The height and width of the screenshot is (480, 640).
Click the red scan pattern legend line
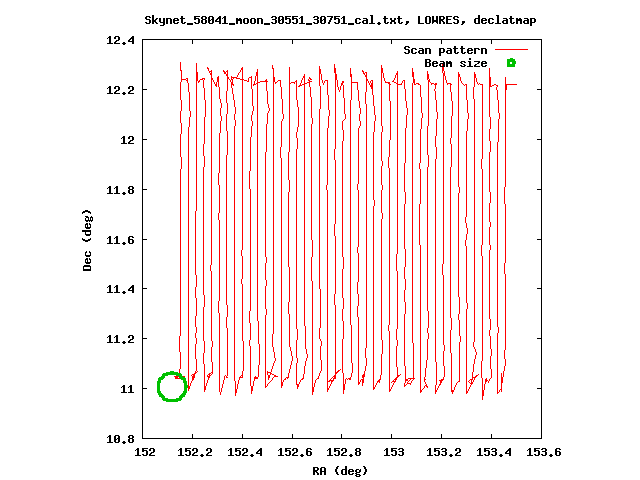[x=511, y=50]
